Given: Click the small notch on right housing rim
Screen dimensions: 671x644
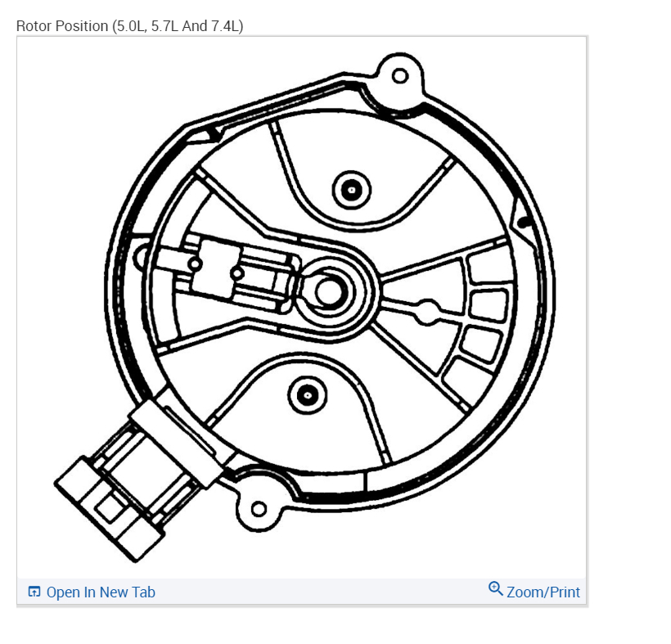Looking at the screenshot, I should coord(523,222).
